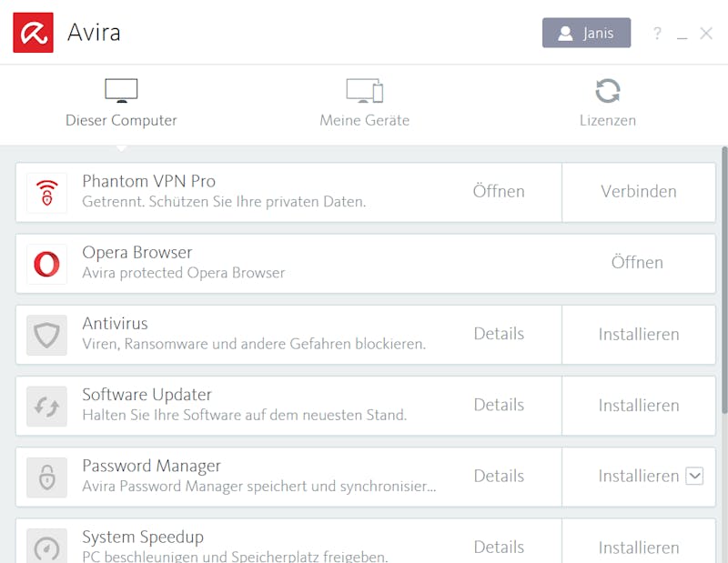Click 'Avira Password Manager speichert' description

tap(259, 487)
